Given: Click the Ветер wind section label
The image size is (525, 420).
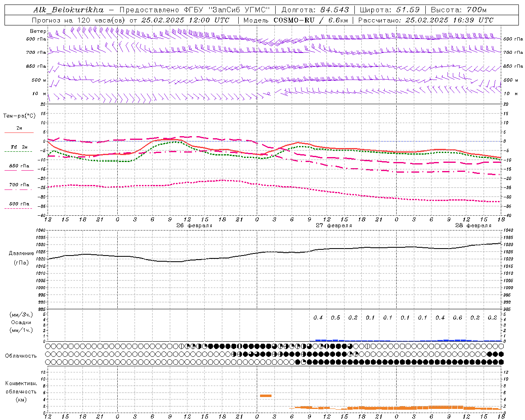Looking at the screenshot, I should 38,31.
